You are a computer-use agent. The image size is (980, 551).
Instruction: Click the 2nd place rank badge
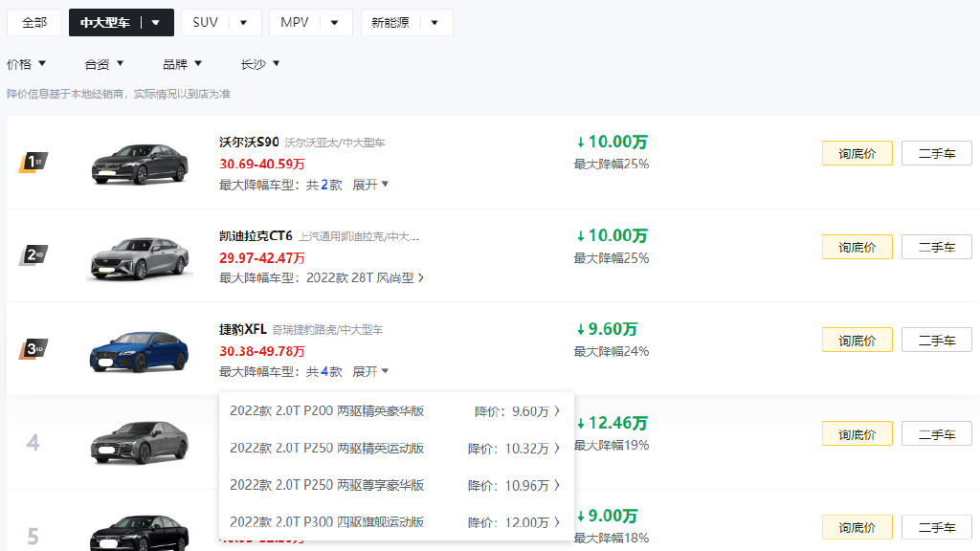(x=33, y=254)
